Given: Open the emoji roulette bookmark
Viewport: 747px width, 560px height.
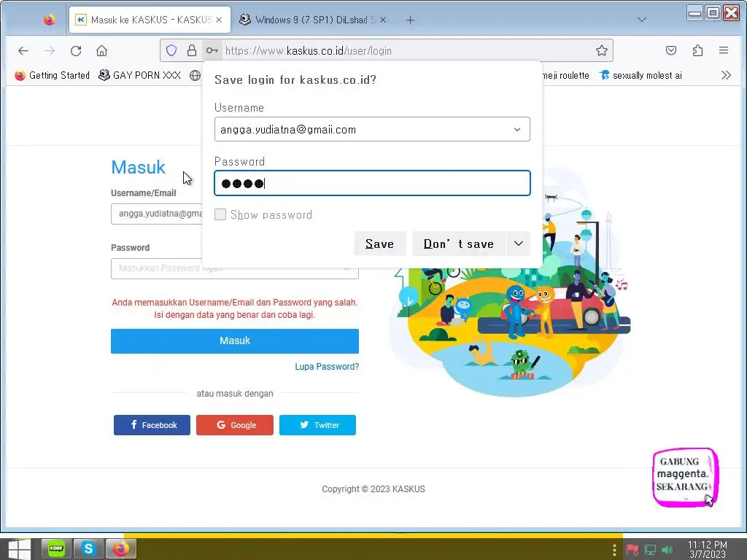Looking at the screenshot, I should [x=566, y=75].
